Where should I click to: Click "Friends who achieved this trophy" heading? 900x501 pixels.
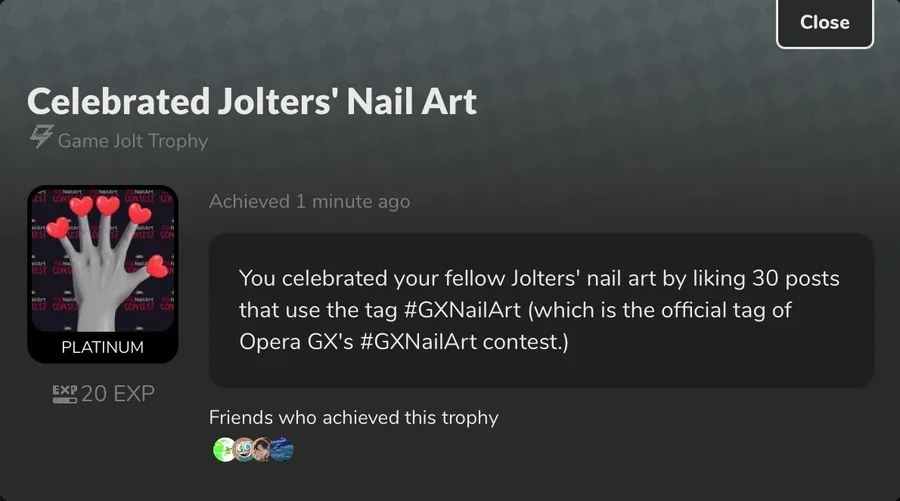point(353,417)
